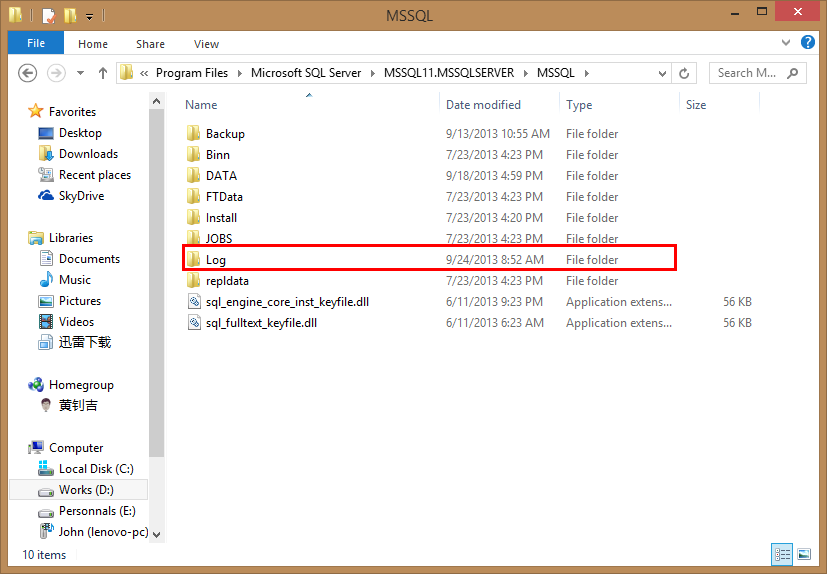Expand the arrow after Microsoft SQL Server breadcrumb
Viewport: 827px width, 574px height.
pos(373,73)
